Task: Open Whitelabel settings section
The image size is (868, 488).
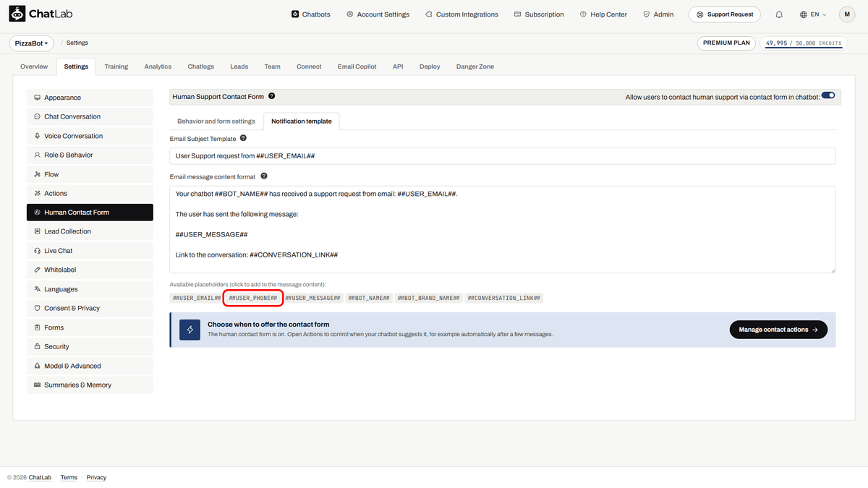Action: pyautogui.click(x=90, y=270)
